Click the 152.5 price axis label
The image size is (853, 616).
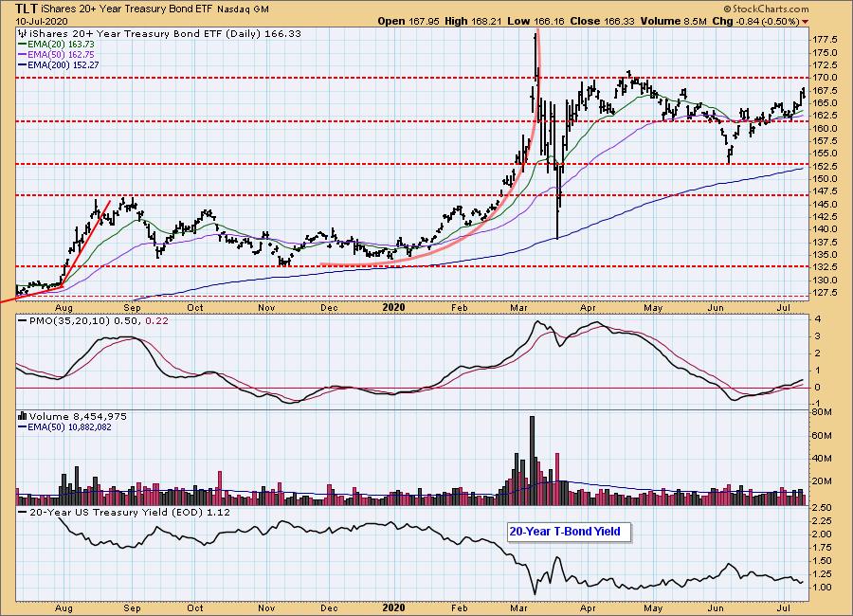pos(826,166)
